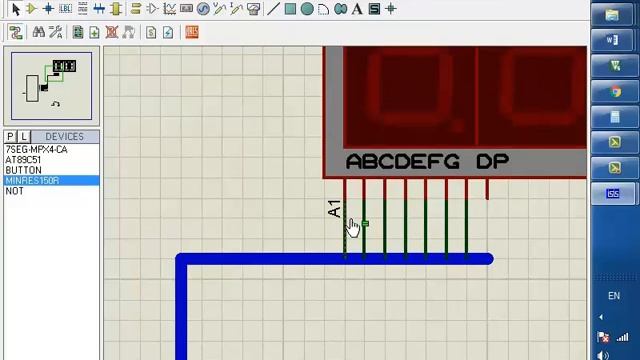Toggle the wire autorouter
Screen dimensions: 640x360
pos(16,32)
